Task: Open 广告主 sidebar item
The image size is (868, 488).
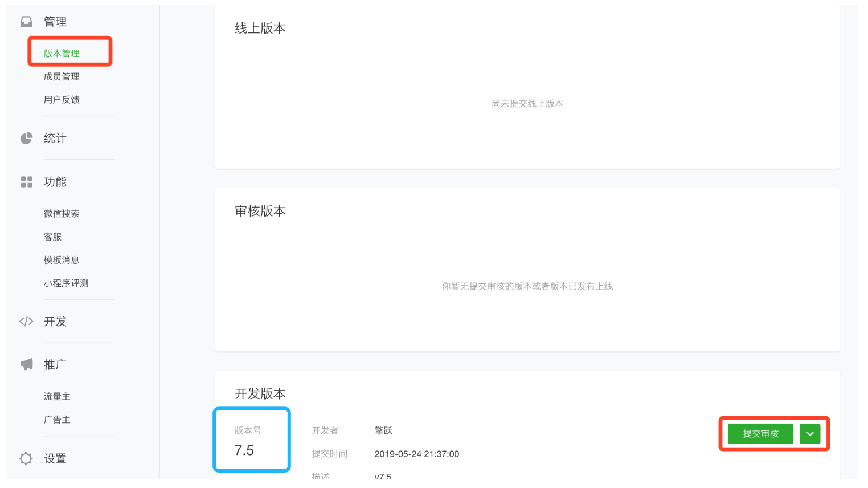Action: [57, 420]
